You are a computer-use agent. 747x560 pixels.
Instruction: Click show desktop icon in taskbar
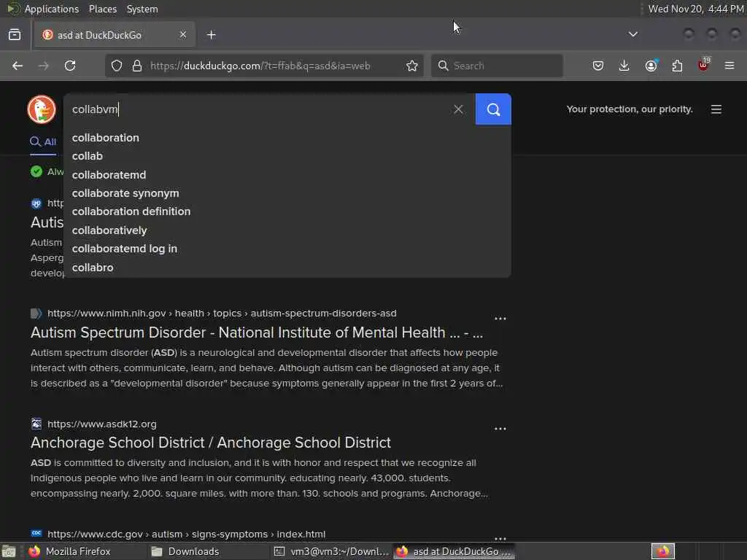(x=9, y=552)
